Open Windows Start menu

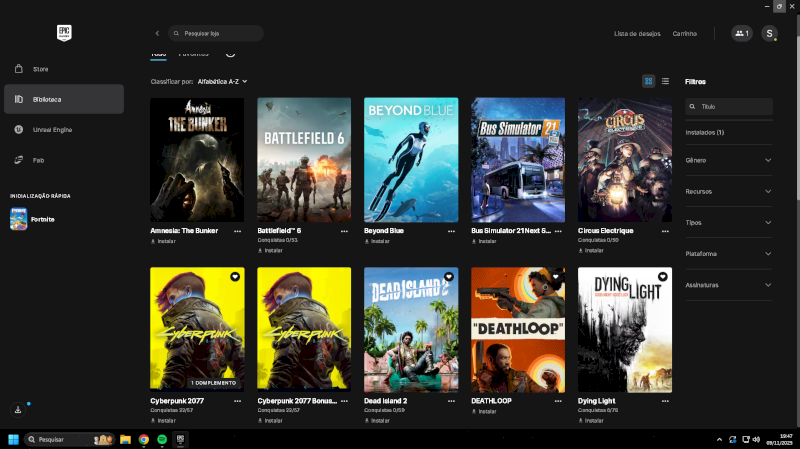click(13, 439)
